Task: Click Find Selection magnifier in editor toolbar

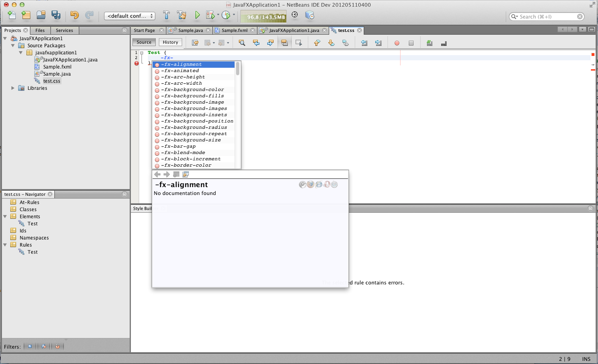Action: [x=242, y=43]
